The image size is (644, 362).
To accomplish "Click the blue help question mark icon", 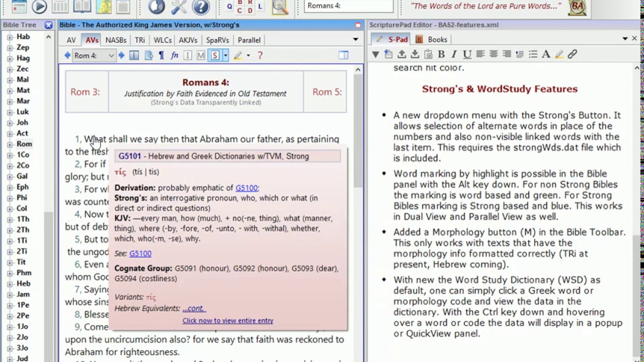I will click(201, 7).
